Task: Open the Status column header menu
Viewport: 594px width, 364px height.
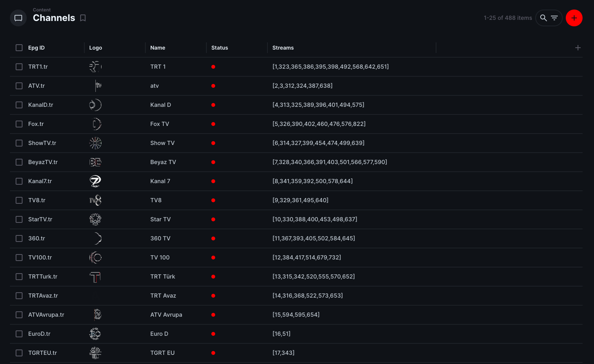Action: pyautogui.click(x=219, y=48)
